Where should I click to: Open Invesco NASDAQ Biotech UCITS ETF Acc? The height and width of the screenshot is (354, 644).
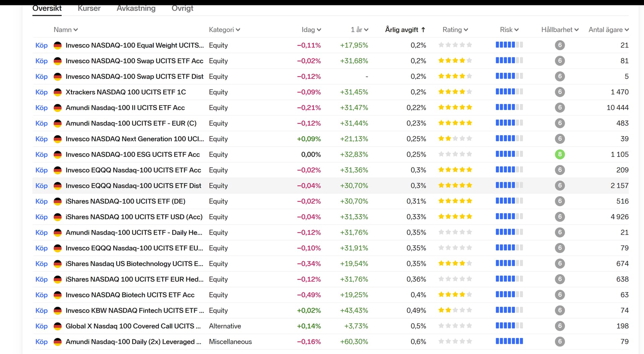[x=130, y=295]
